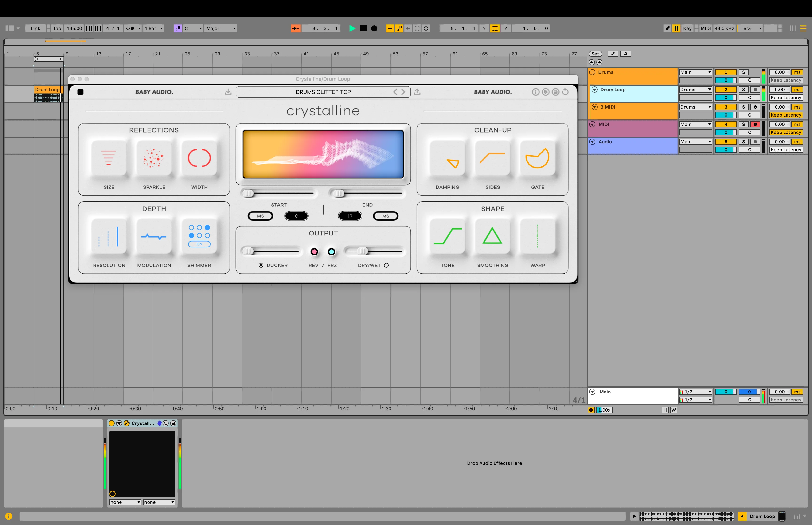The width and height of the screenshot is (812, 525).
Task: Save preset using Crystalline download icon
Action: pos(228,92)
